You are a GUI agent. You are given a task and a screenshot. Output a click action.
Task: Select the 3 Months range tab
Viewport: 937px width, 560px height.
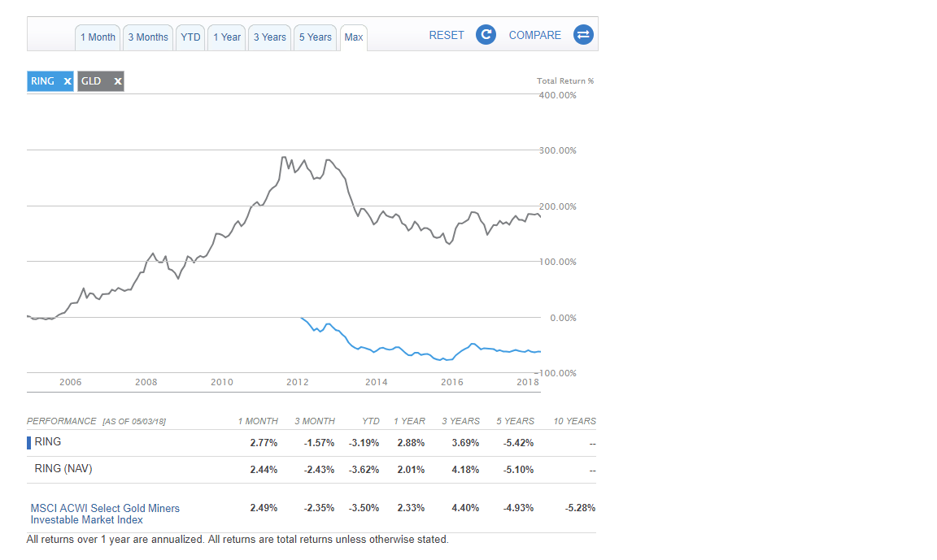pyautogui.click(x=148, y=37)
